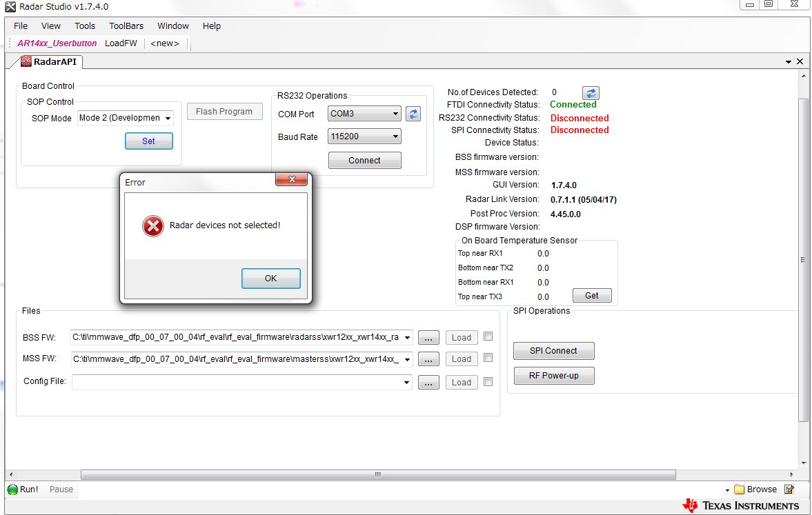Open the Window menu
Screen dimensions: 812x515
(x=173, y=26)
